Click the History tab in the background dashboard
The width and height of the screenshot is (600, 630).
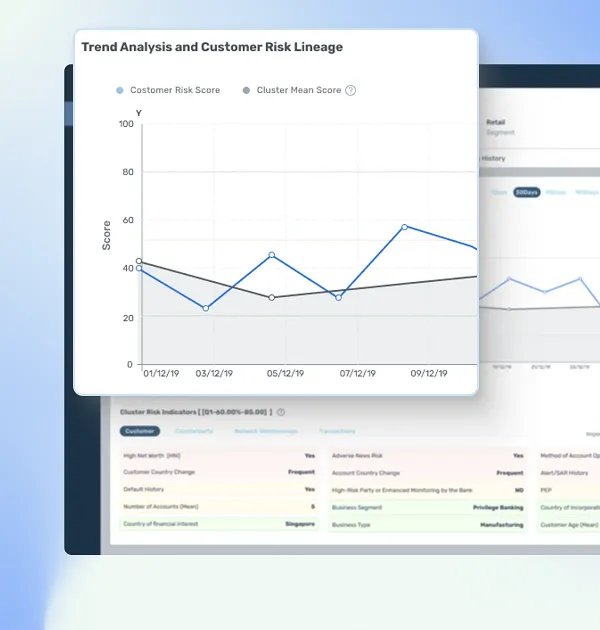coord(493,158)
